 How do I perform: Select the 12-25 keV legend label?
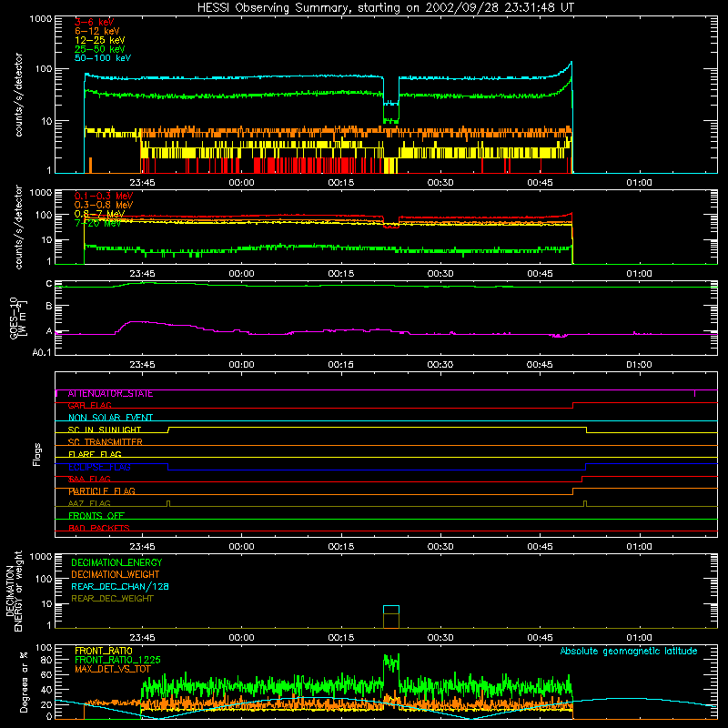click(x=99, y=40)
